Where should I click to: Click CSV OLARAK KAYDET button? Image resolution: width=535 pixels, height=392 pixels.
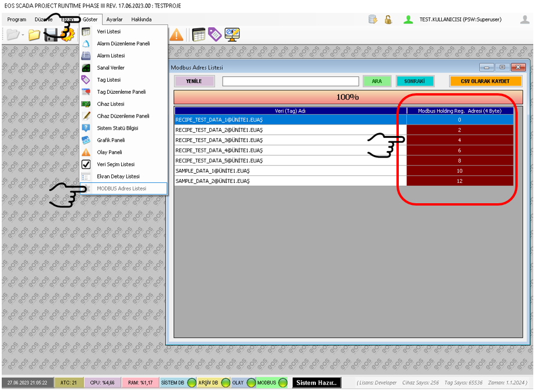(485, 81)
